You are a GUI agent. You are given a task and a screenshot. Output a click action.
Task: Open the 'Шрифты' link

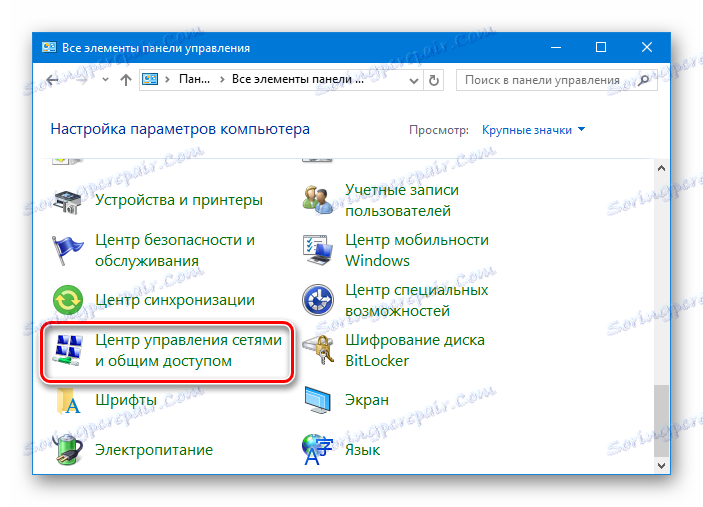126,400
